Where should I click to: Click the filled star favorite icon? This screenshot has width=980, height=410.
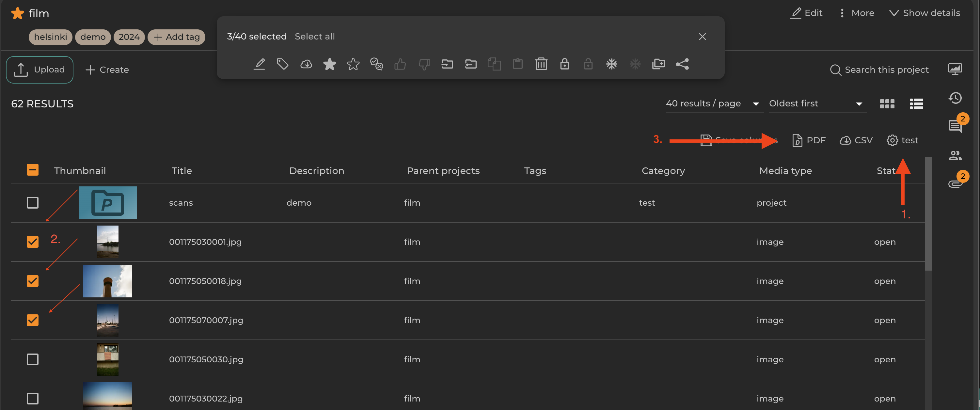[x=329, y=64]
